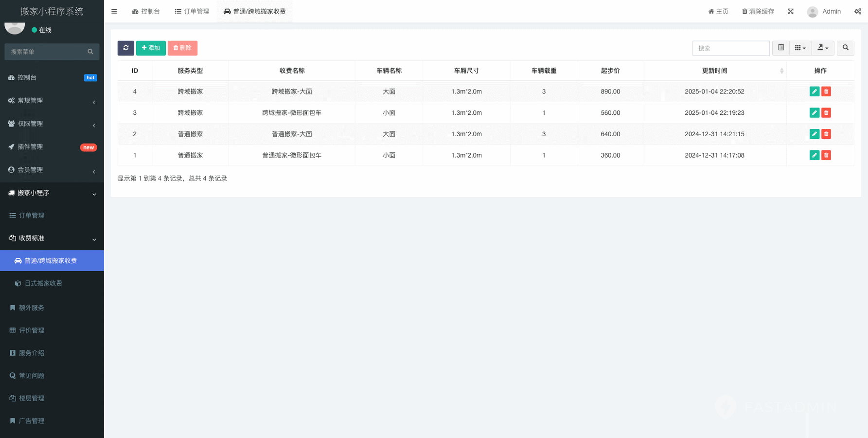Toggle the table card view button
This screenshot has height=438, width=868.
(780, 48)
